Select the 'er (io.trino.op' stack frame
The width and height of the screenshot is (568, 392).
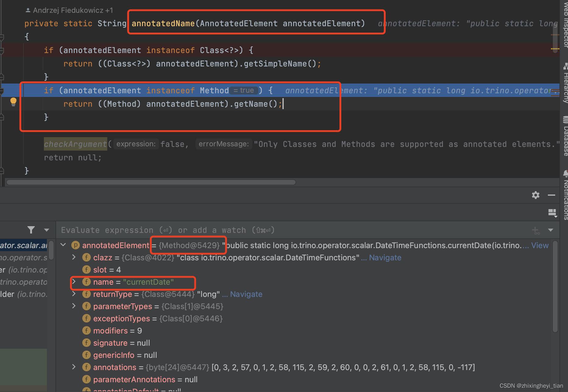[24, 270]
